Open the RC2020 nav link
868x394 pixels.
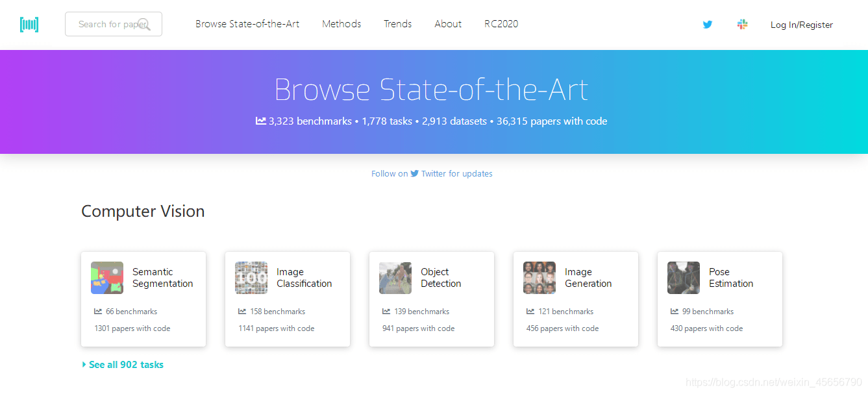pyautogui.click(x=501, y=24)
